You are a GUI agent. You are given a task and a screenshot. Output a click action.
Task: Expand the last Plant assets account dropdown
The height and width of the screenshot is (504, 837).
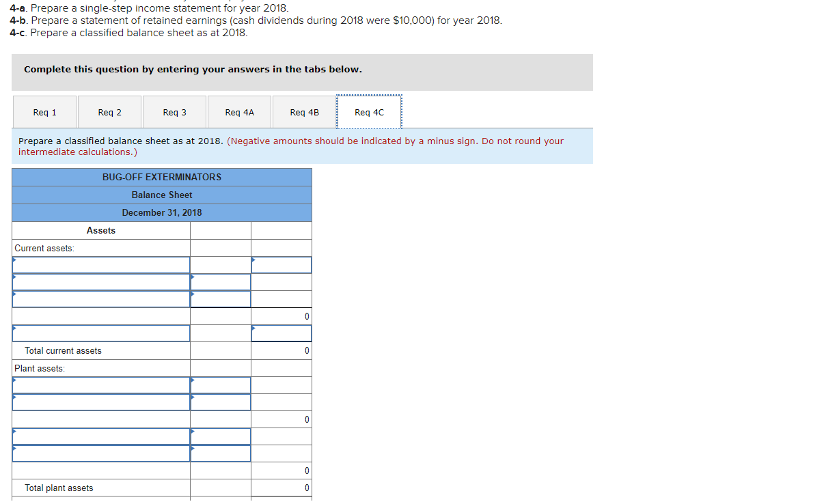pos(100,453)
